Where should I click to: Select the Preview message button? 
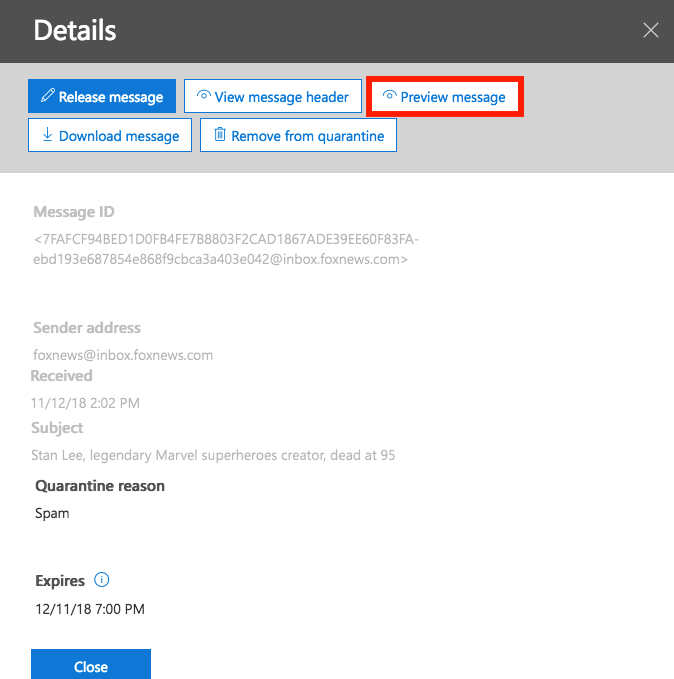[445, 97]
